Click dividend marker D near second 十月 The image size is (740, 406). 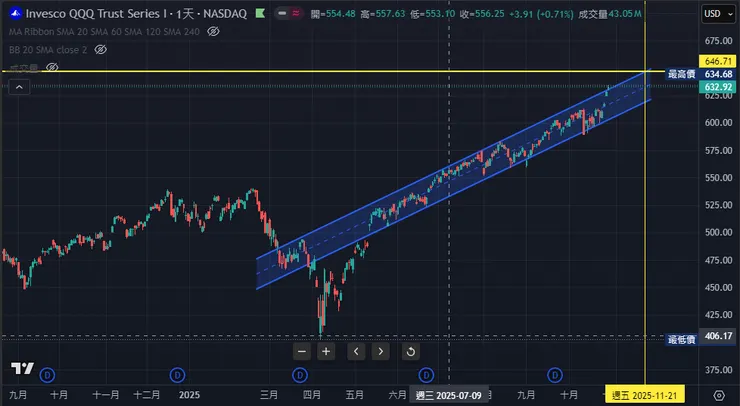(555, 375)
